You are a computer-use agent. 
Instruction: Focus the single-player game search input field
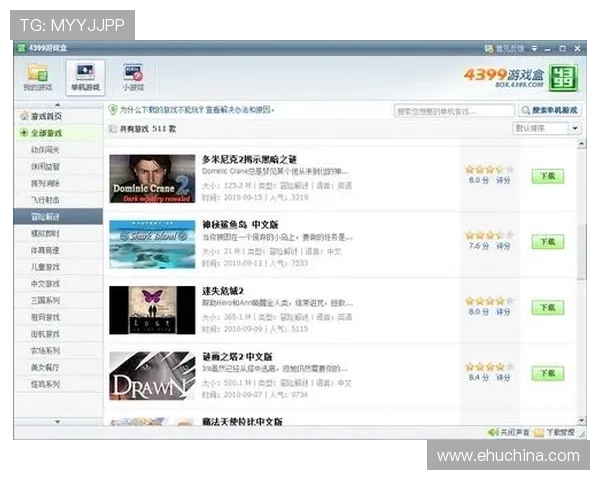coord(454,111)
